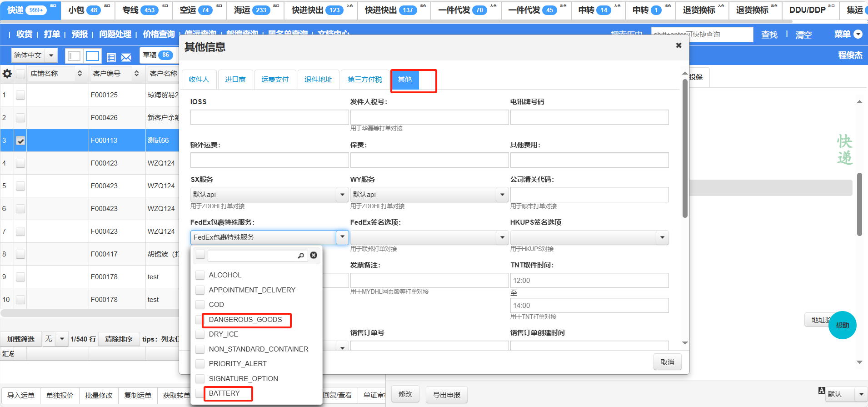Tick the PRIORITY_ALERT option checkbox
The width and height of the screenshot is (868, 407).
click(x=200, y=364)
